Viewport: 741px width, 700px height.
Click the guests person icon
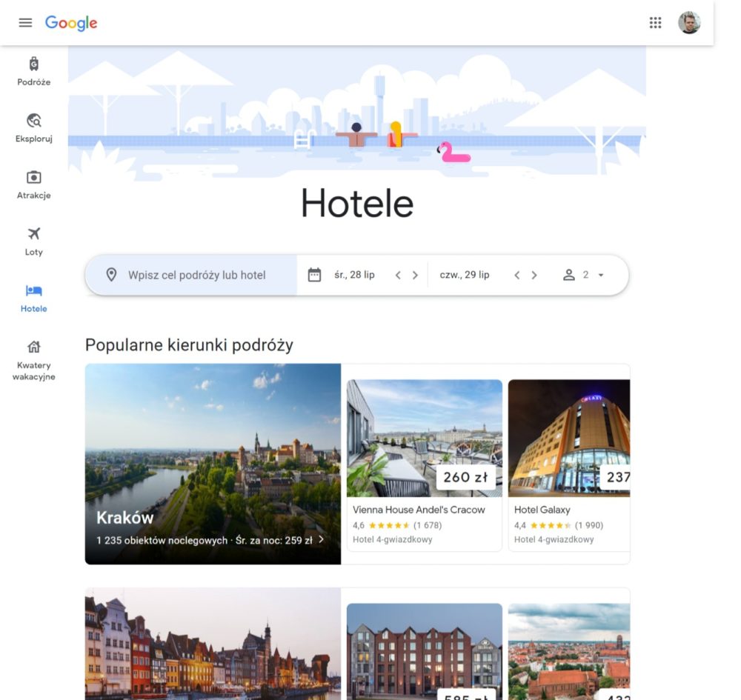coord(569,275)
